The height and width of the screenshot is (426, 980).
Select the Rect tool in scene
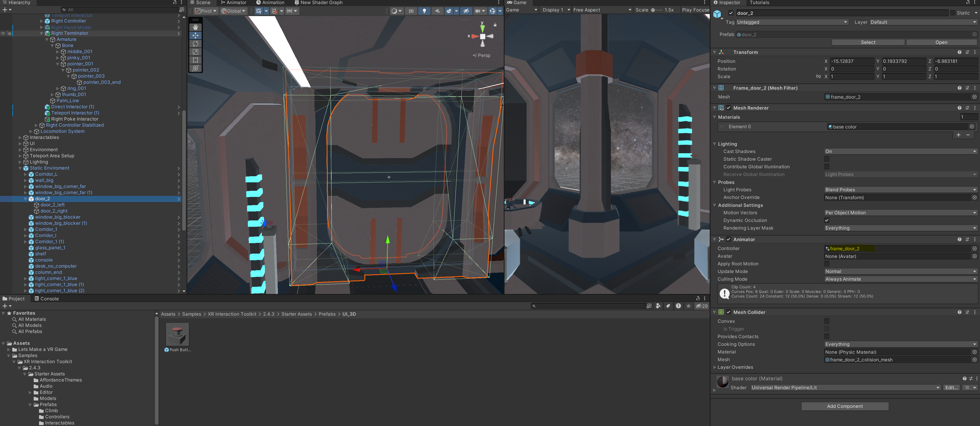point(195,60)
